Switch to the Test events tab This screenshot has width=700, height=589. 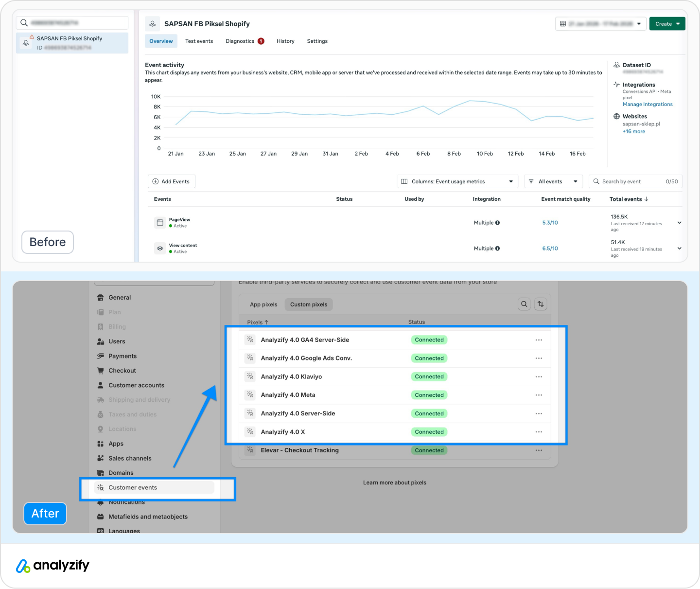tap(199, 41)
